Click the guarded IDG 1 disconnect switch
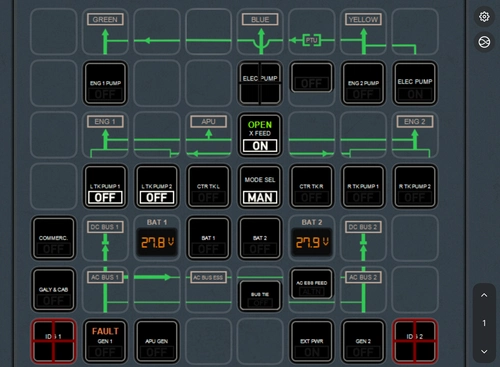 [53, 341]
